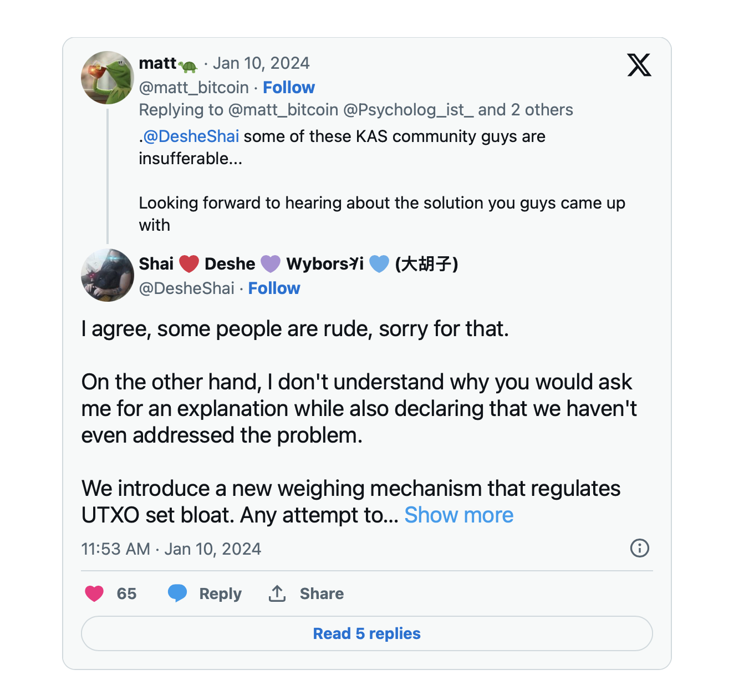The width and height of the screenshot is (744, 700).
Task: Click the X logo icon
Action: point(639,65)
